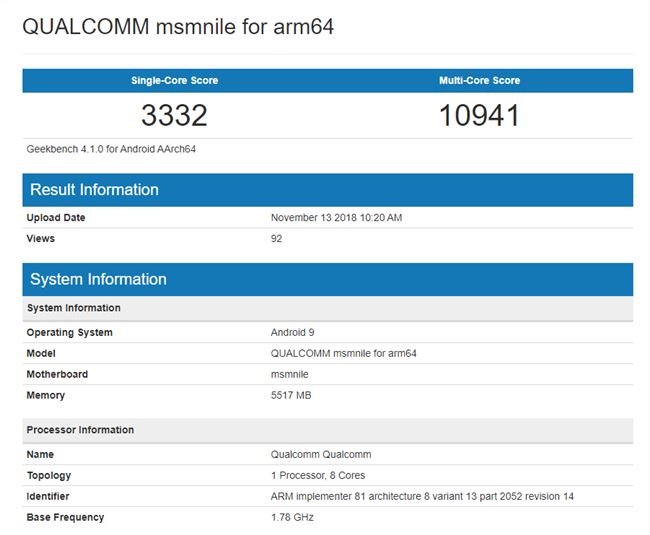The height and width of the screenshot is (535, 650).
Task: Click the Upload Date label
Action: 56,218
